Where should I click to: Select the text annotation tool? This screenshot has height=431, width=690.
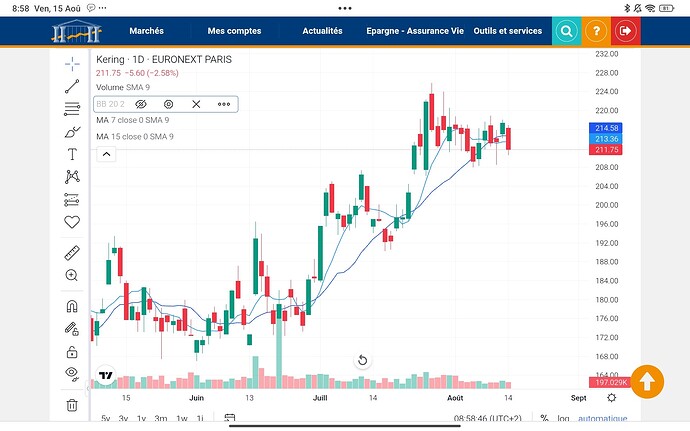[x=72, y=154]
